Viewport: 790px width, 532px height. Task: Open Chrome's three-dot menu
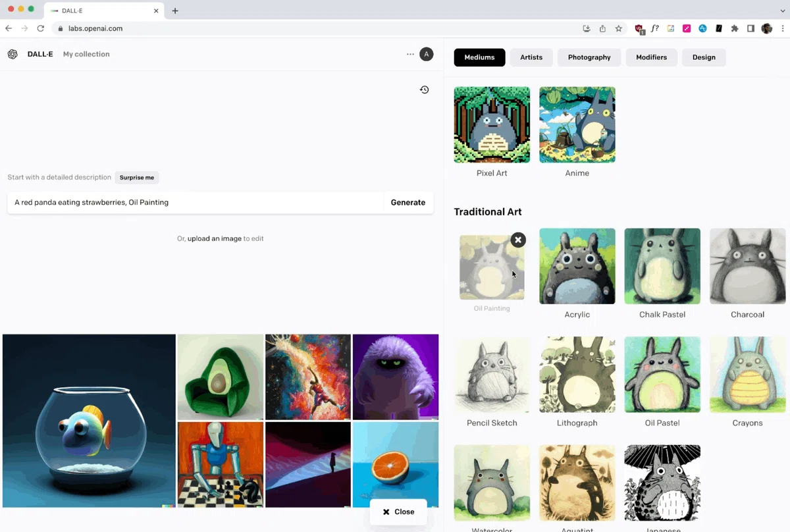pyautogui.click(x=783, y=28)
